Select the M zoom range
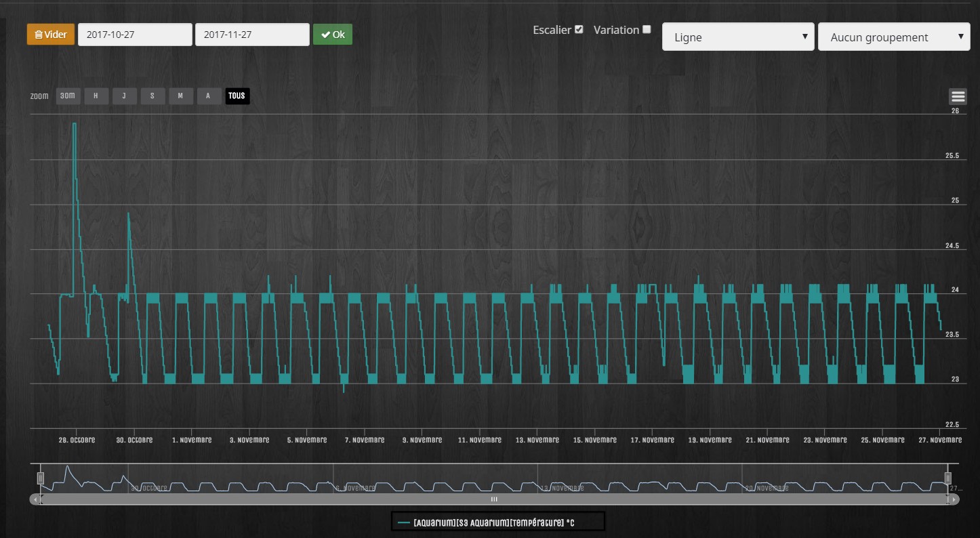Screen dimensions: 980x538 [180, 96]
